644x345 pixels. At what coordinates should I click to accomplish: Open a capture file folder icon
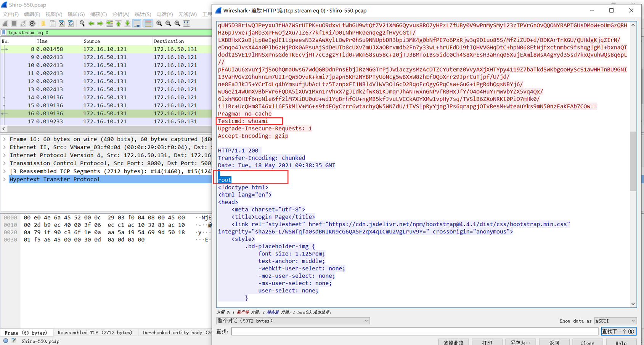point(43,24)
